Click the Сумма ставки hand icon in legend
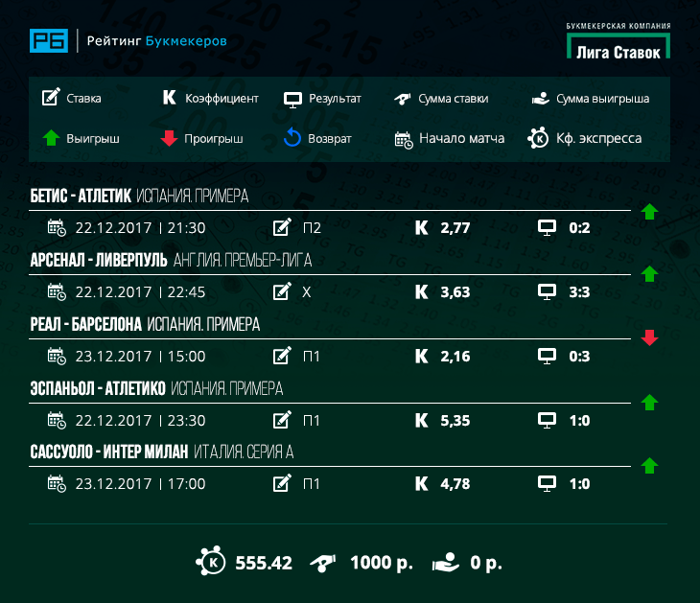Viewport: 700px width, 603px height. [403, 99]
